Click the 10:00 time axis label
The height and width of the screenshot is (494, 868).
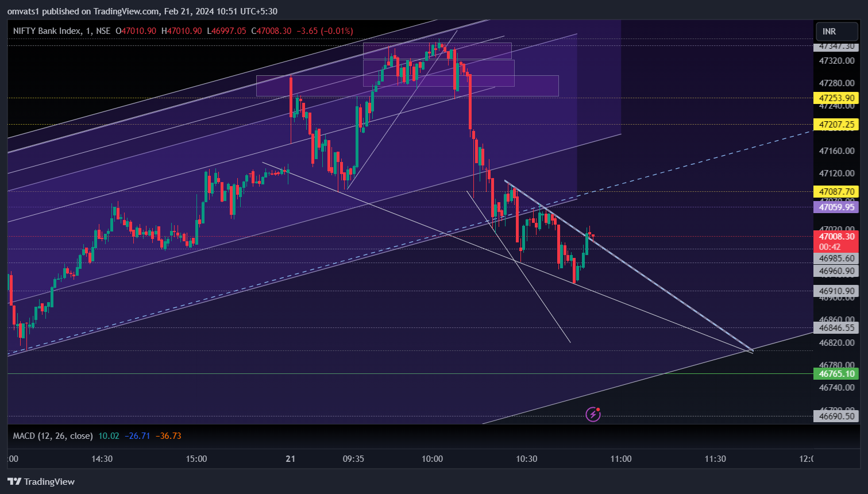click(x=432, y=459)
